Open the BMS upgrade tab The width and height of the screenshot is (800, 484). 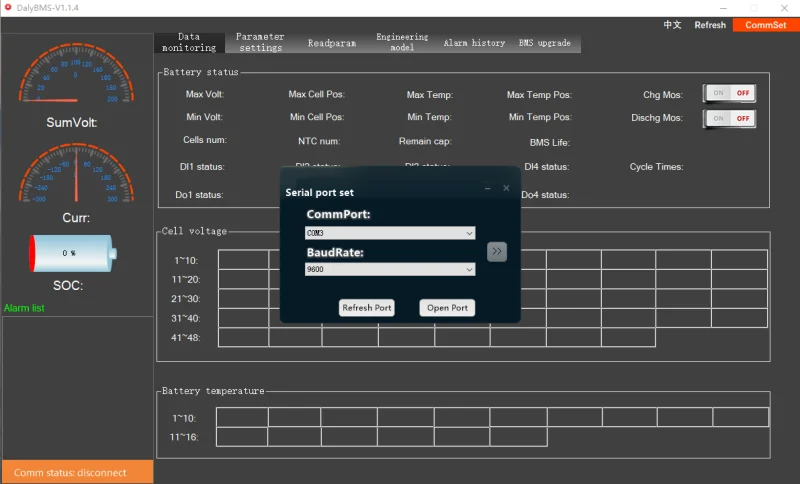point(545,43)
